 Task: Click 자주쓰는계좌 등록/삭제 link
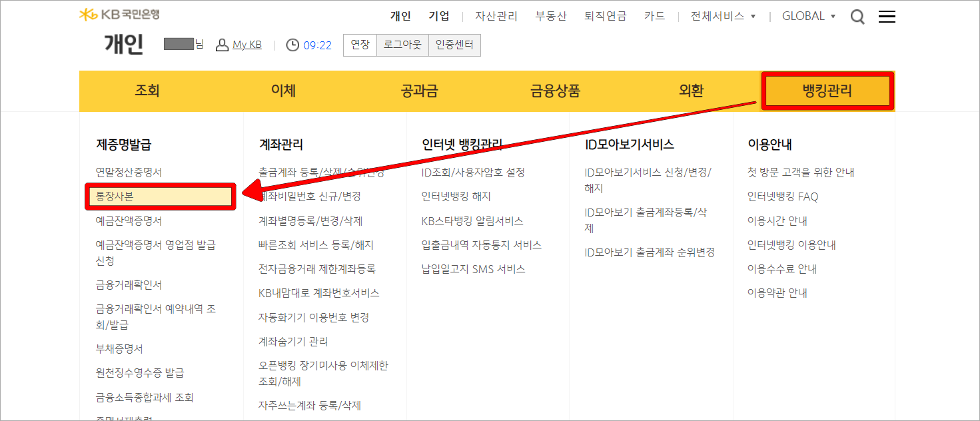pos(310,405)
